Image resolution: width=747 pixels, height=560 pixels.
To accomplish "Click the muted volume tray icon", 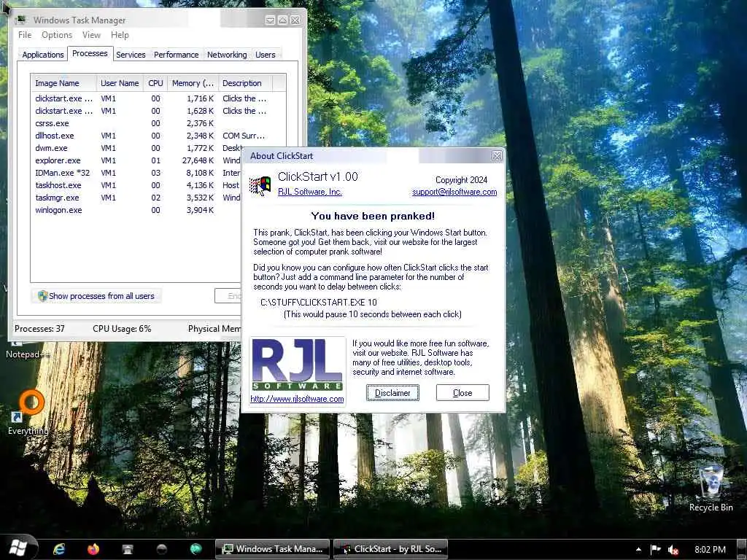I will point(673,550).
